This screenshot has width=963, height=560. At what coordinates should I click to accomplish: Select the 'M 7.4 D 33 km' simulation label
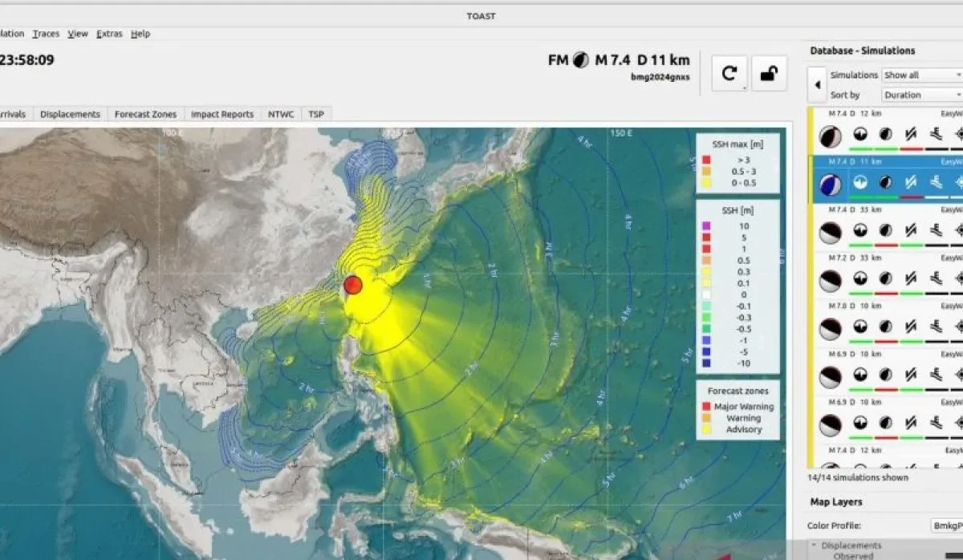point(855,209)
